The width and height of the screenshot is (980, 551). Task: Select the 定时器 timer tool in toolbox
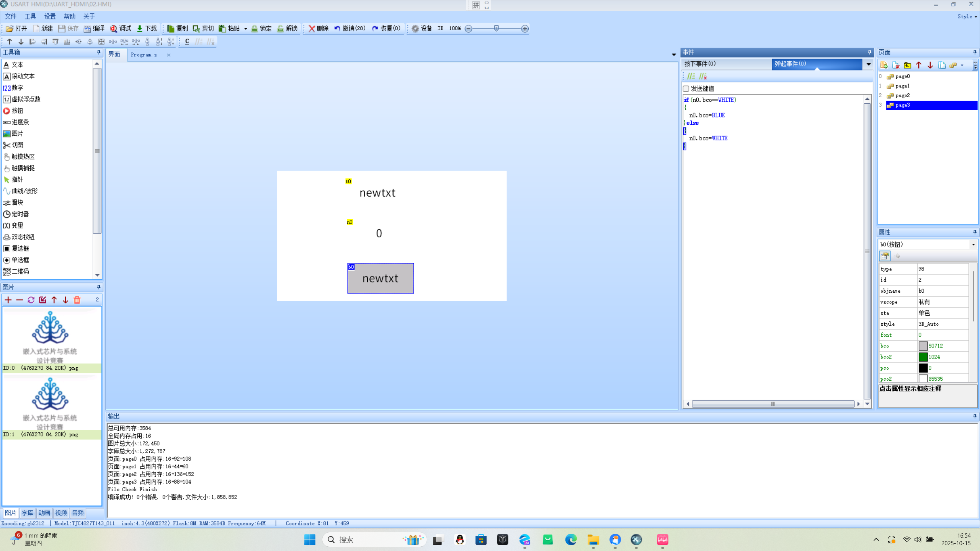(x=20, y=214)
